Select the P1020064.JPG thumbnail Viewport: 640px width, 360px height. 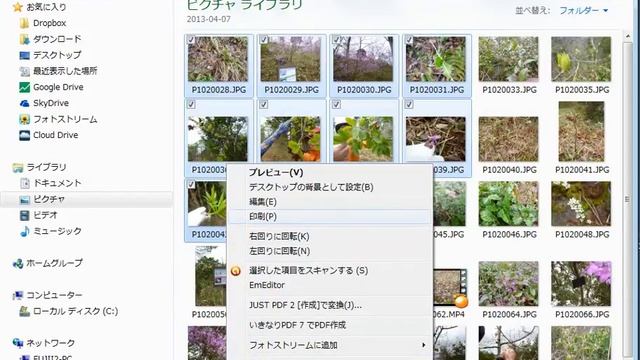click(509, 284)
